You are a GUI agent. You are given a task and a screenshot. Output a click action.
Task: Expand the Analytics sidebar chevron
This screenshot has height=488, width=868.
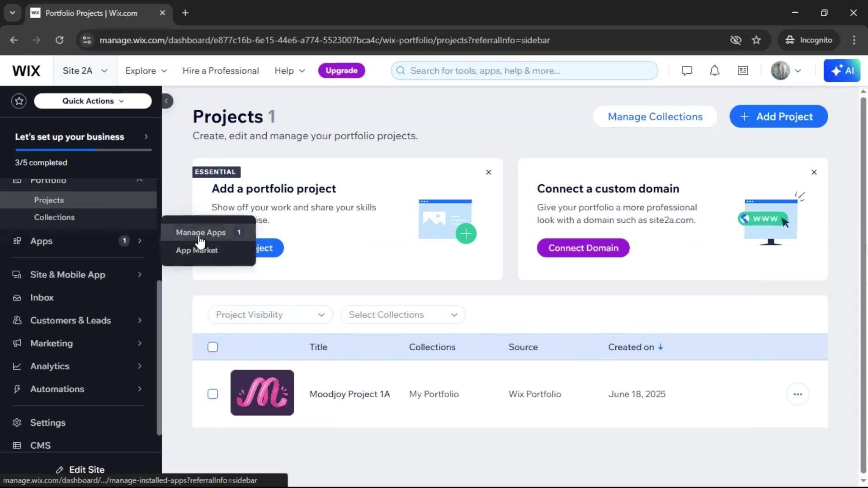click(x=140, y=366)
